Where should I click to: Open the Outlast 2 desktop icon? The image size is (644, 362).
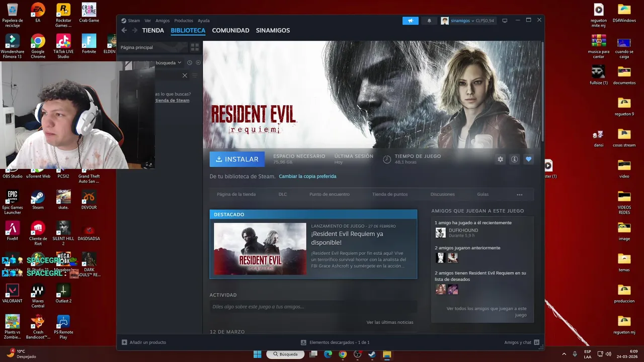pos(63,293)
